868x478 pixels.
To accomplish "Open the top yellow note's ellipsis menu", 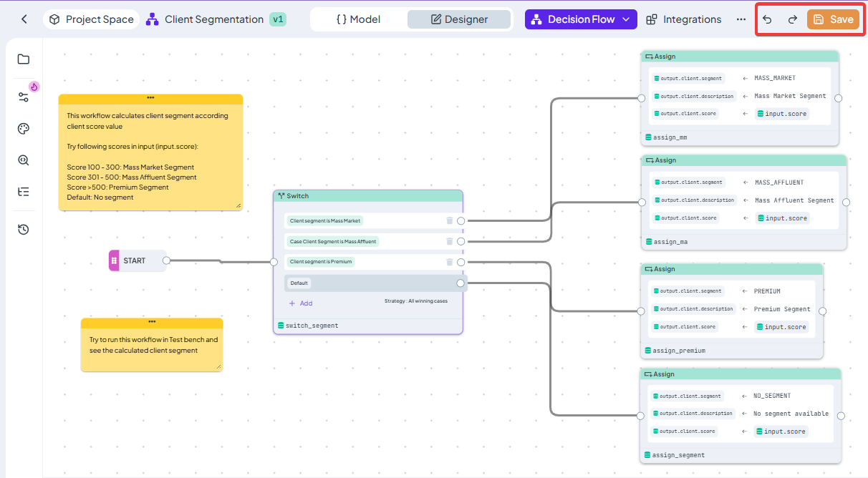I will coord(150,98).
